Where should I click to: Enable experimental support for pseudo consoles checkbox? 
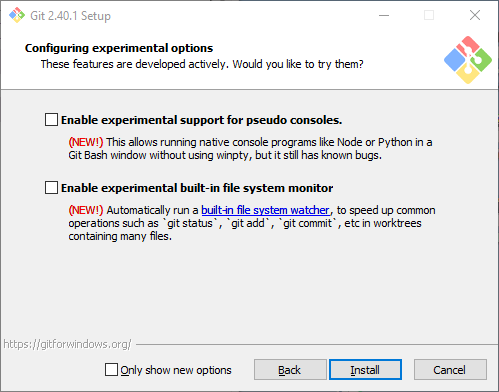(x=51, y=120)
